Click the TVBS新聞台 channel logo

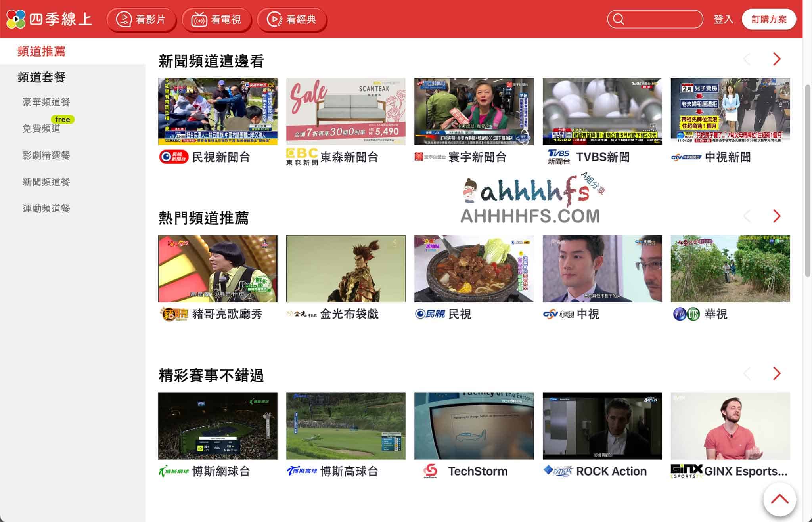coord(558,157)
